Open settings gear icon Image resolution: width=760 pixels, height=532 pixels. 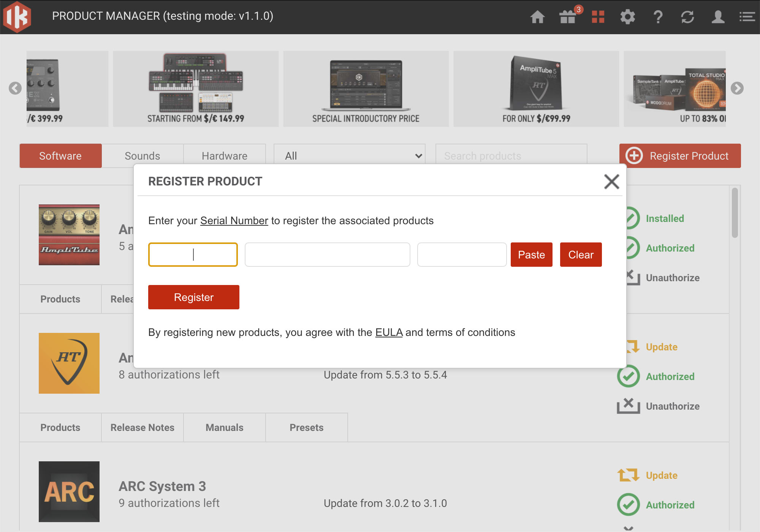pyautogui.click(x=627, y=17)
